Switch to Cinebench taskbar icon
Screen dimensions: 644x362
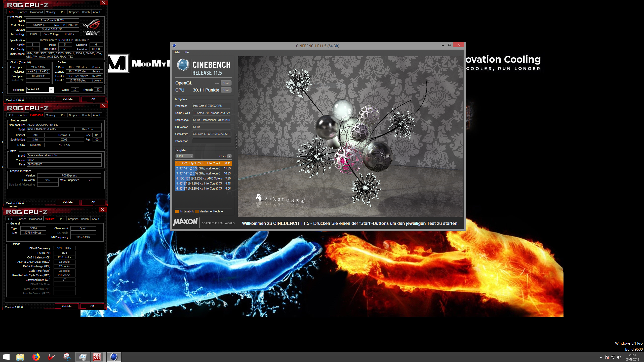coord(114,357)
